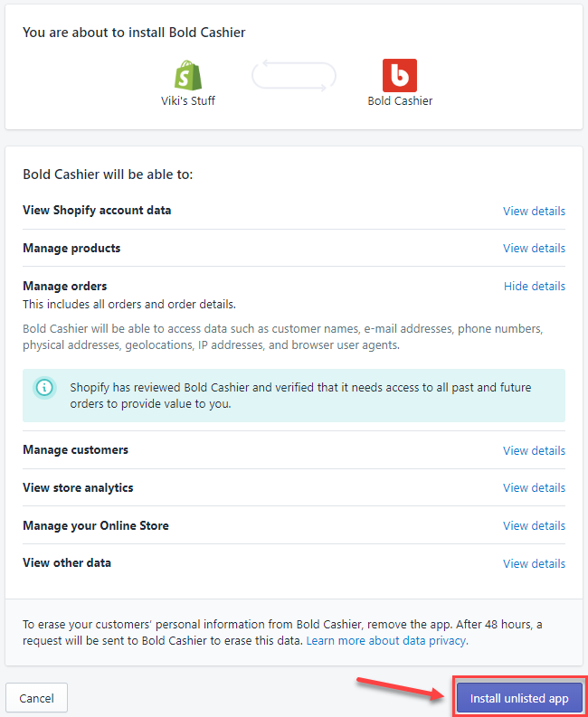Click the View store analytics heading
The height and width of the screenshot is (717, 588).
78,487
